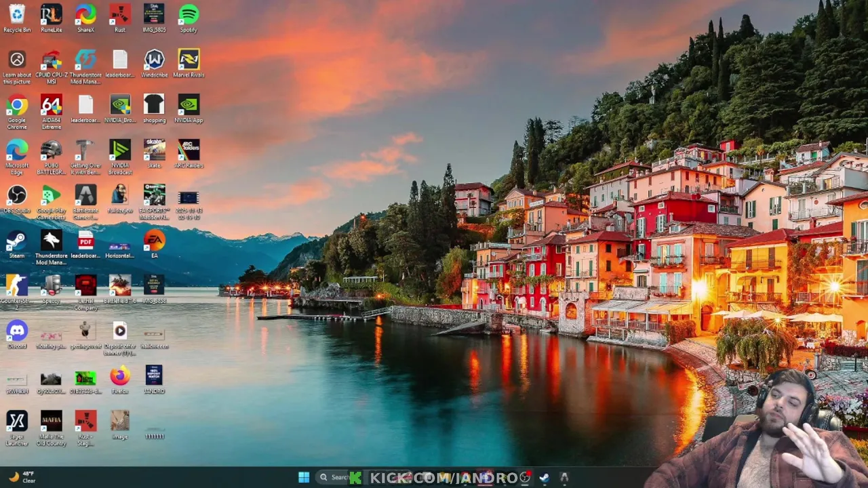Image resolution: width=868 pixels, height=488 pixels.
Task: Select the halloween image file
Action: (154, 338)
